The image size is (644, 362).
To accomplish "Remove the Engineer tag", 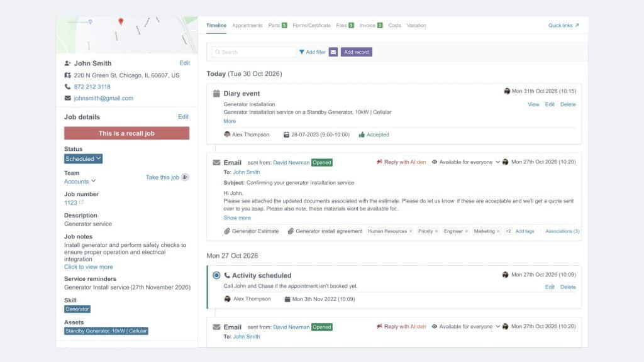I will coord(466,231).
